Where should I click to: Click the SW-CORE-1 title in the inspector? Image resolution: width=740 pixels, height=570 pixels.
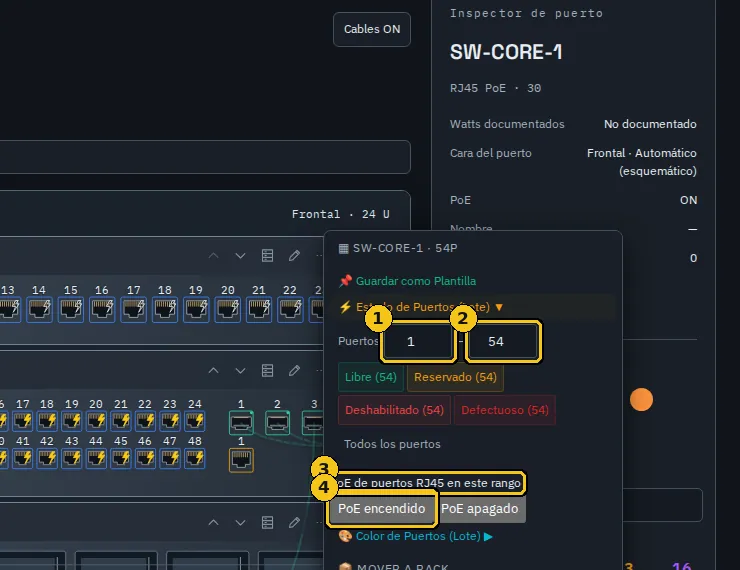click(x=506, y=52)
